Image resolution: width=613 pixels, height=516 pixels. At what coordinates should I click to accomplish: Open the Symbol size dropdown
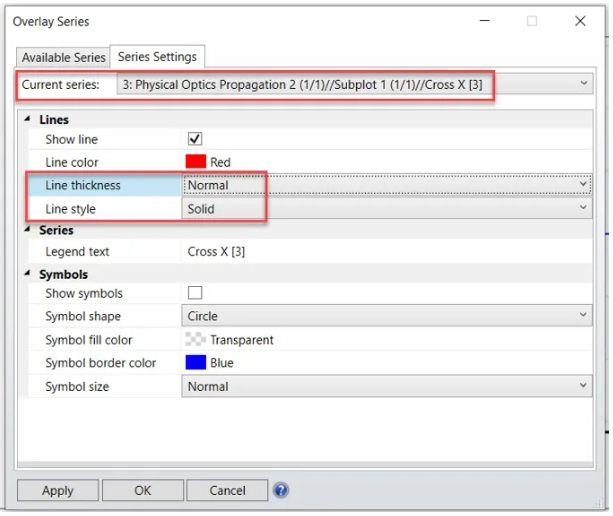click(x=584, y=386)
